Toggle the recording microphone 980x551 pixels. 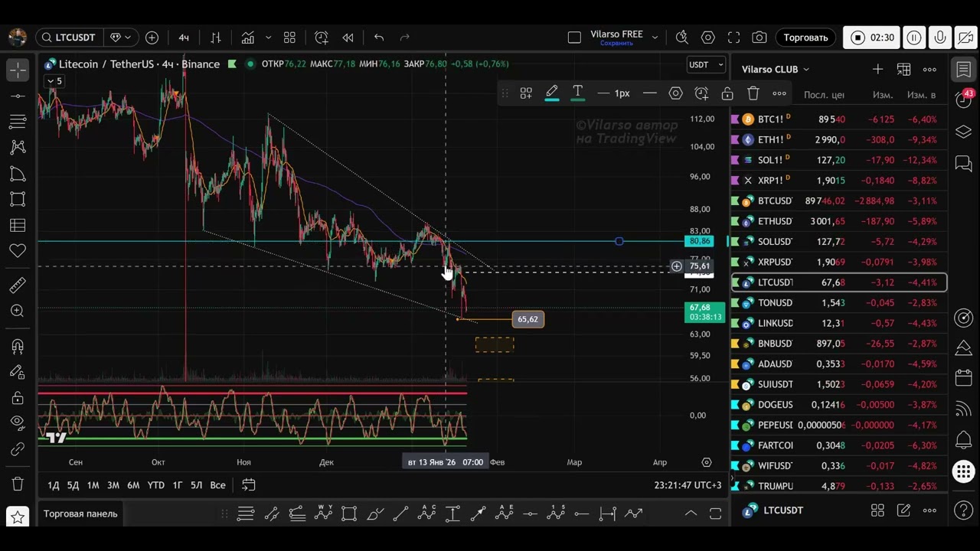[x=940, y=37]
